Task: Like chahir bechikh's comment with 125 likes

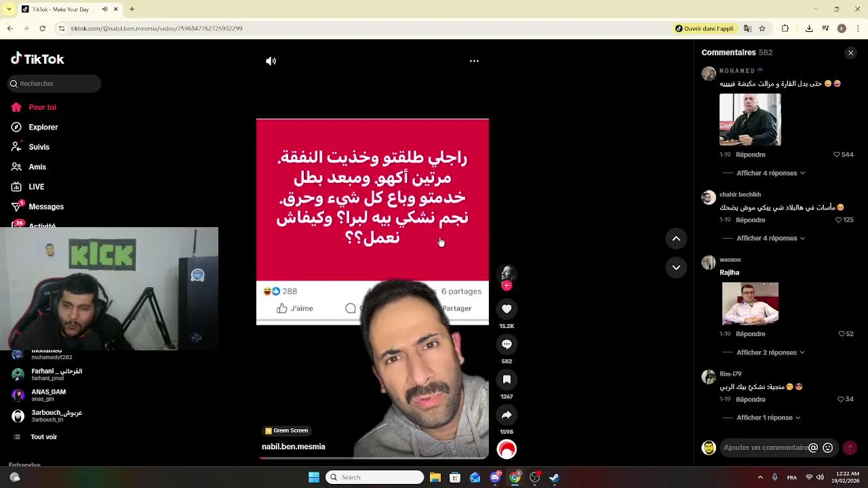Action: [x=839, y=220]
